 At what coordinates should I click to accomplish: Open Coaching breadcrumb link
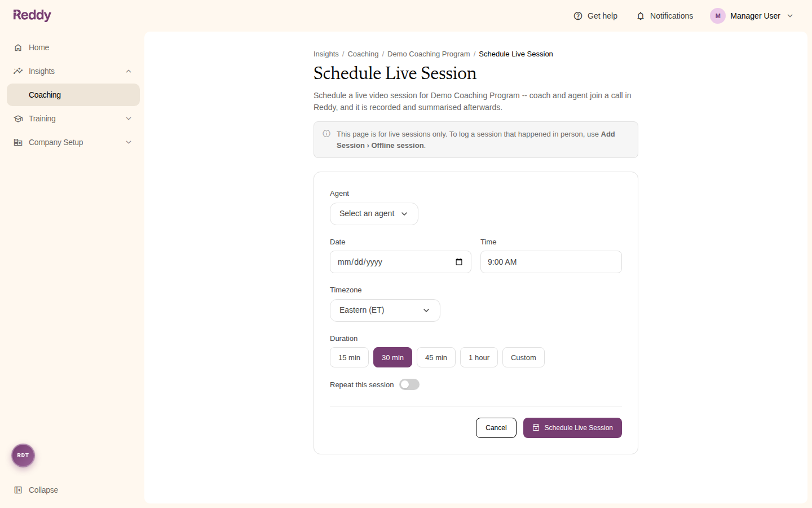pyautogui.click(x=363, y=54)
